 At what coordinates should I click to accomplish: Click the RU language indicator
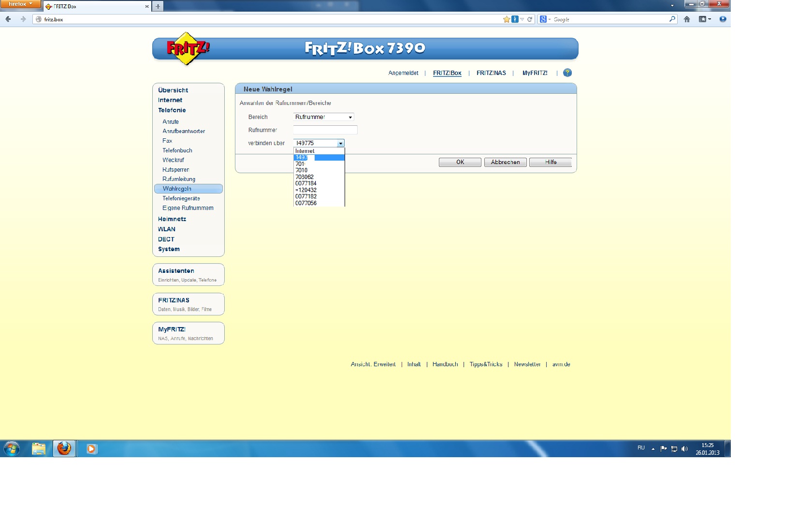point(641,448)
